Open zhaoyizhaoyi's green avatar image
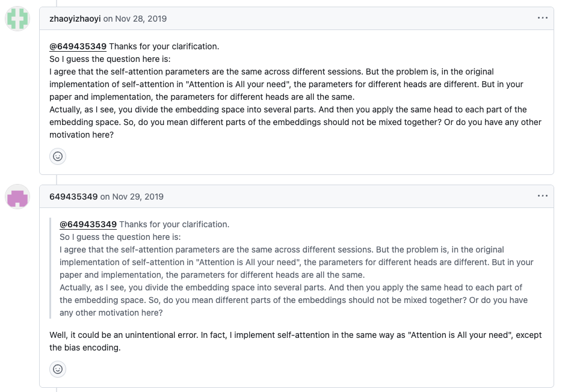Image resolution: width=562 pixels, height=392 pixels. [17, 19]
